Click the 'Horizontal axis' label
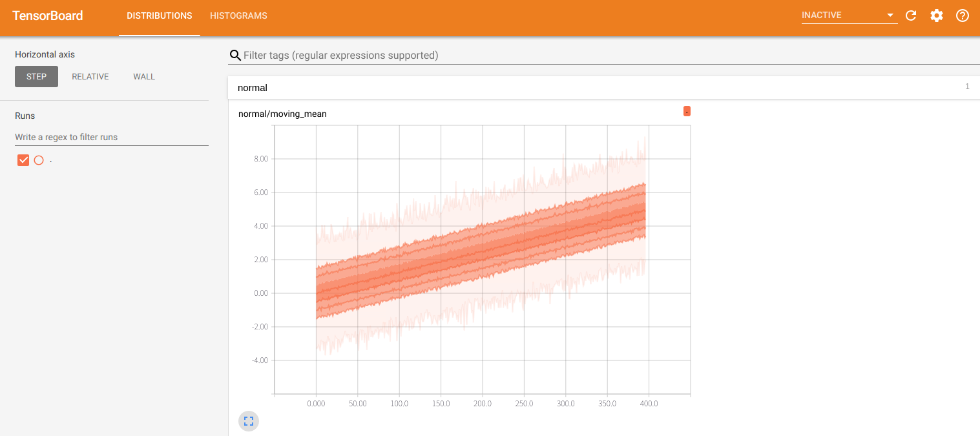Image resolution: width=980 pixels, height=436 pixels. tap(45, 54)
